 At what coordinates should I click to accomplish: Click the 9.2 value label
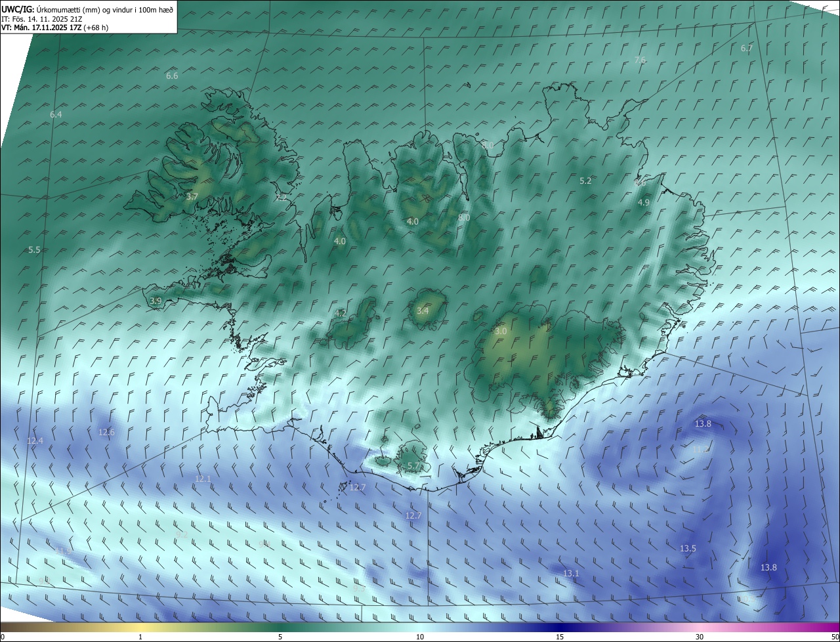click(182, 535)
